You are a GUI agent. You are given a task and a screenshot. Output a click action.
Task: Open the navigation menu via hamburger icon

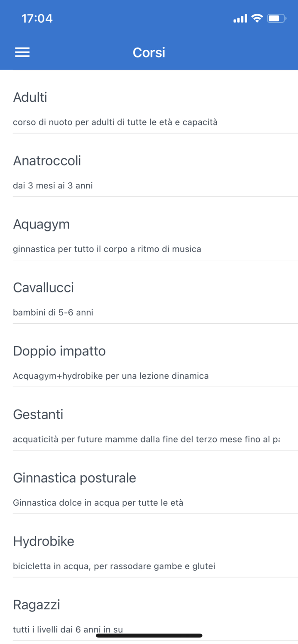point(22,52)
